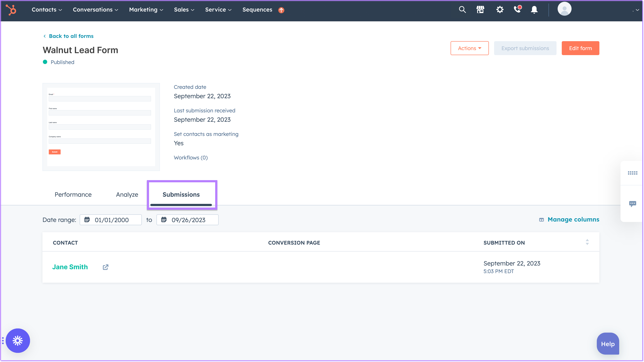644x362 pixels.
Task: Click the Edit form button
Action: [580, 48]
